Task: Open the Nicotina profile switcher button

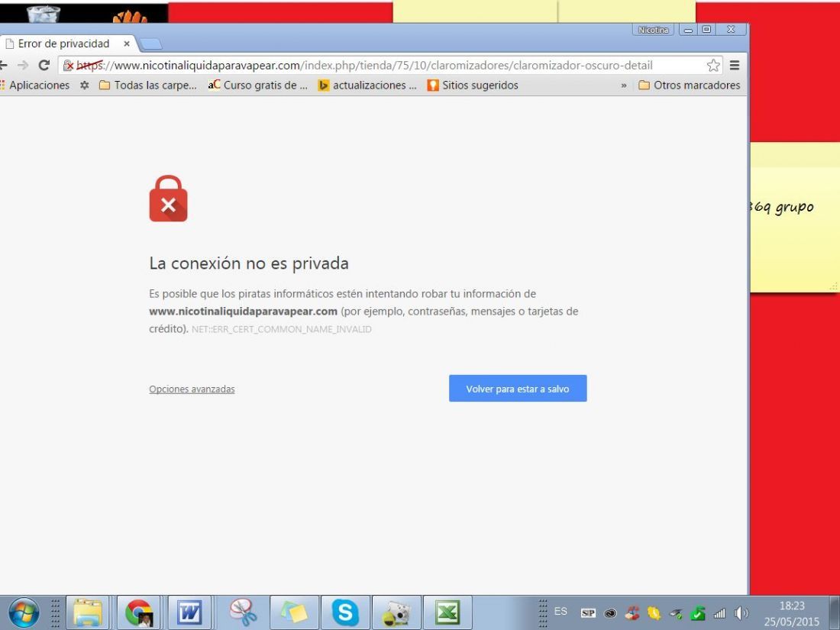Action: [653, 30]
